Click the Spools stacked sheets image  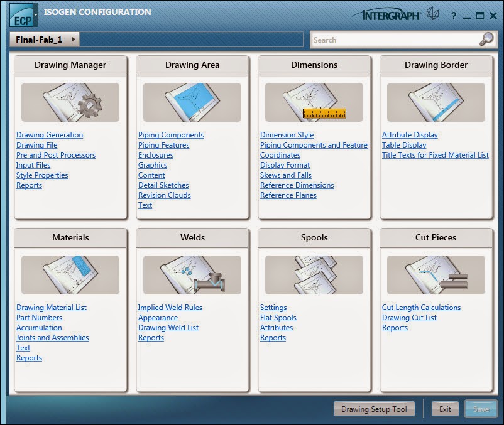tap(314, 275)
